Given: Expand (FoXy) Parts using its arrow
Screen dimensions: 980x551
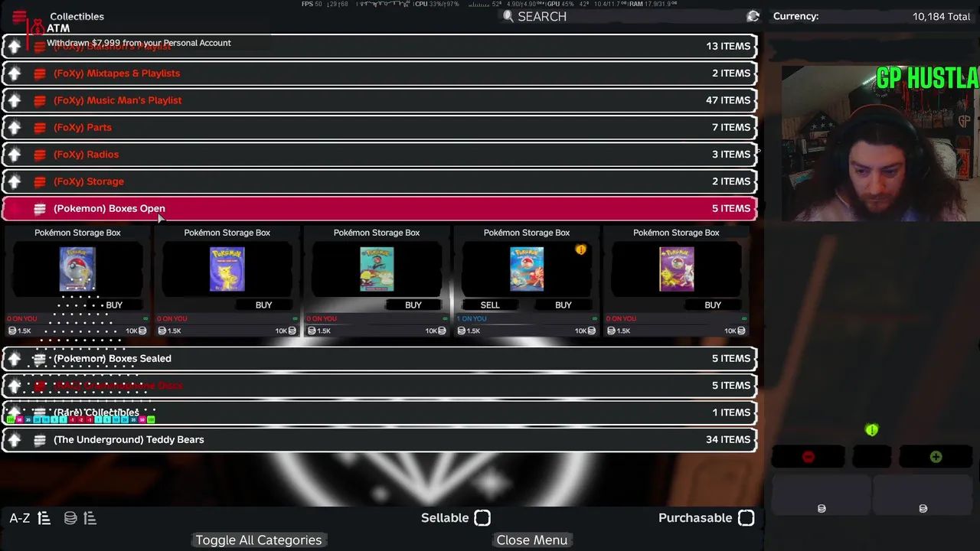Looking at the screenshot, I should [15, 128].
